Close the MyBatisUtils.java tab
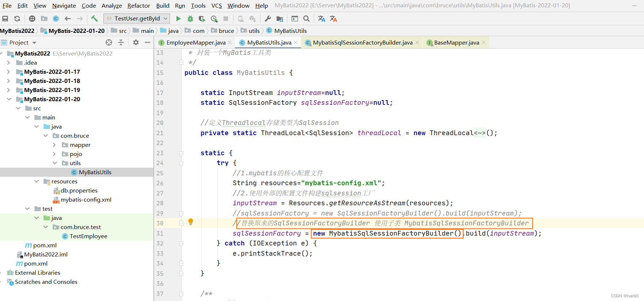Screen dimensions: 644x301 (296, 42)
